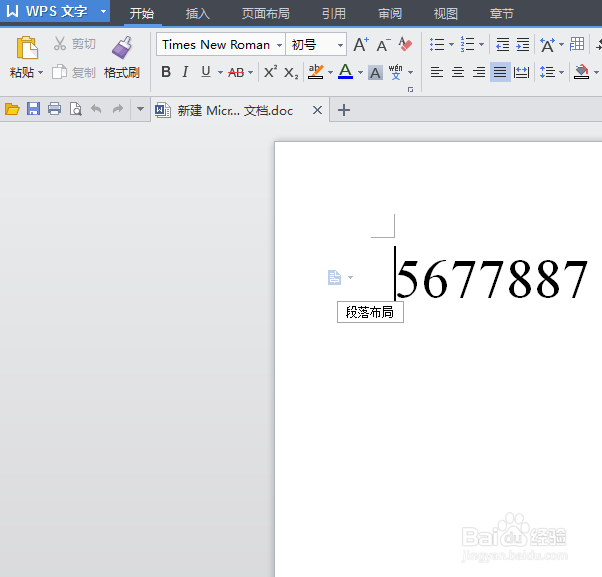Apply text highlight color
The height and width of the screenshot is (577, 602).
[x=316, y=72]
